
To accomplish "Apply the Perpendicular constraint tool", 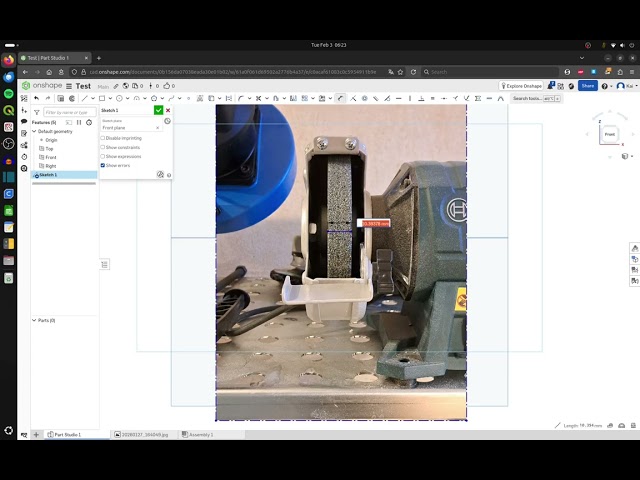I will click(x=421, y=98).
